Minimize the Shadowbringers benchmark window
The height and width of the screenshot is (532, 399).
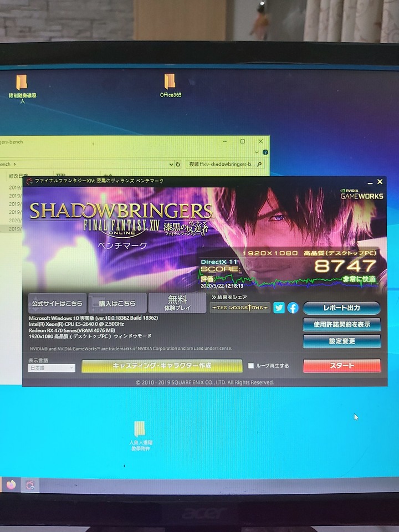coord(370,182)
